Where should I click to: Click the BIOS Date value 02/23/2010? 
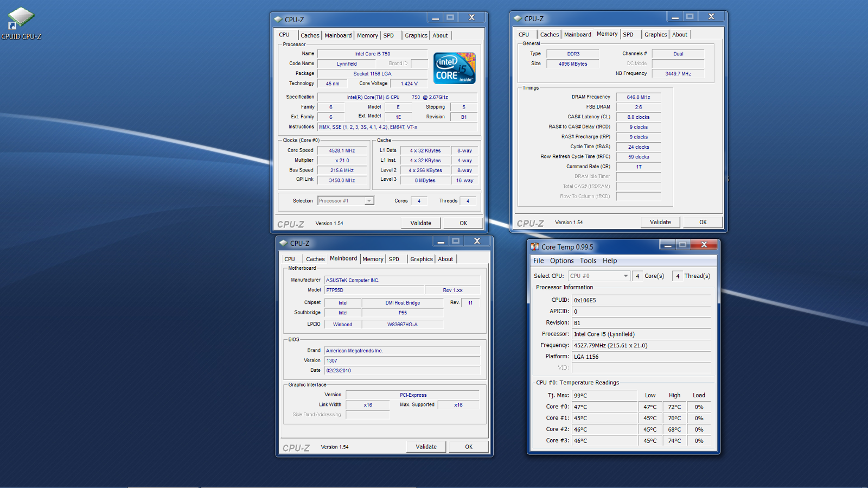click(x=402, y=371)
